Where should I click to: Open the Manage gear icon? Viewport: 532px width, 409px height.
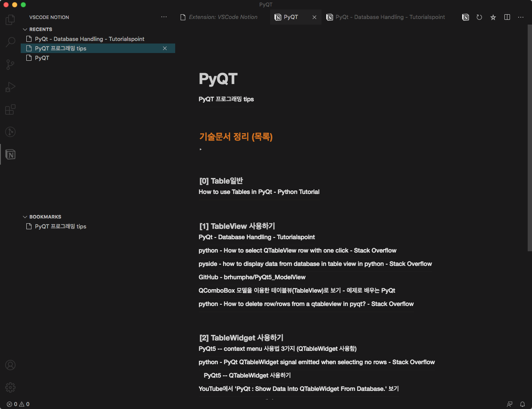tap(10, 387)
